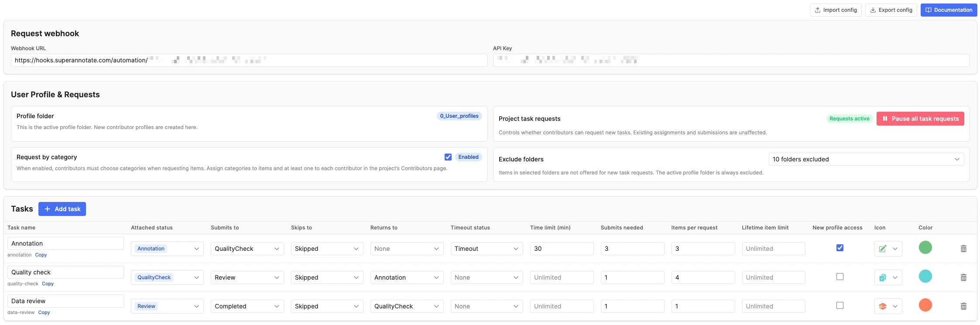The height and width of the screenshot is (325, 980).
Task: Copy the annotation task slug
Action: tap(41, 255)
